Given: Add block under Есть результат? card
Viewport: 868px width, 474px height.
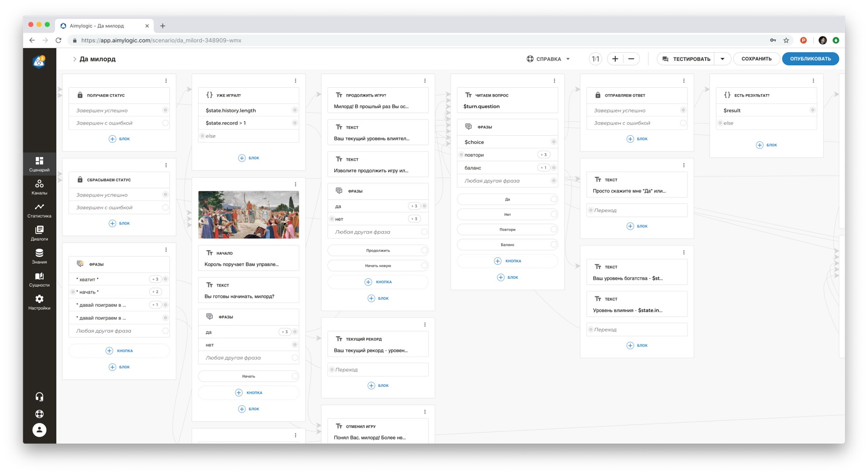Looking at the screenshot, I should tap(766, 145).
